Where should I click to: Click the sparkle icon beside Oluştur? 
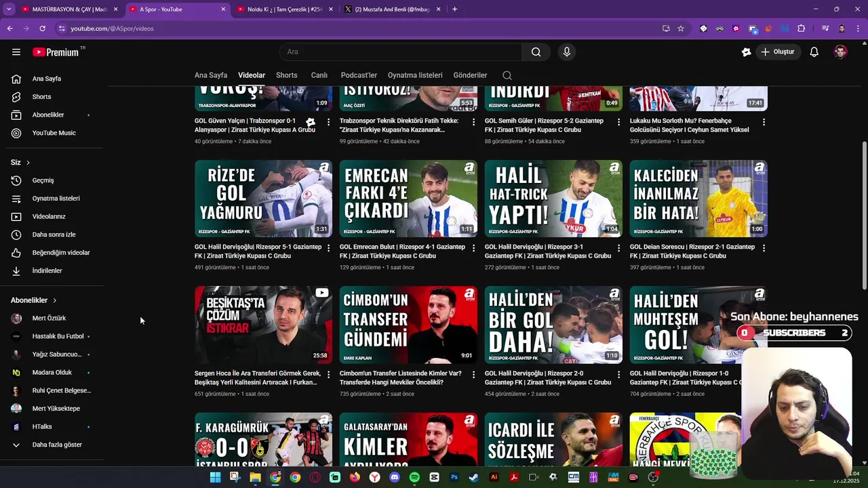pos(746,52)
